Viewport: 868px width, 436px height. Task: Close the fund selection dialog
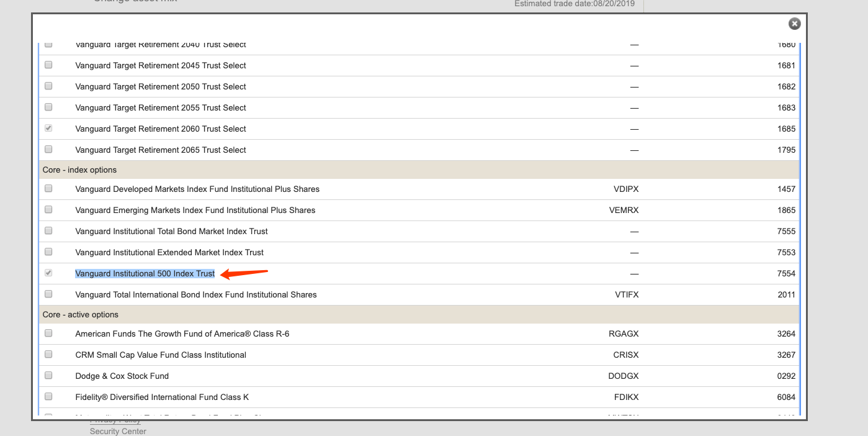coord(794,24)
